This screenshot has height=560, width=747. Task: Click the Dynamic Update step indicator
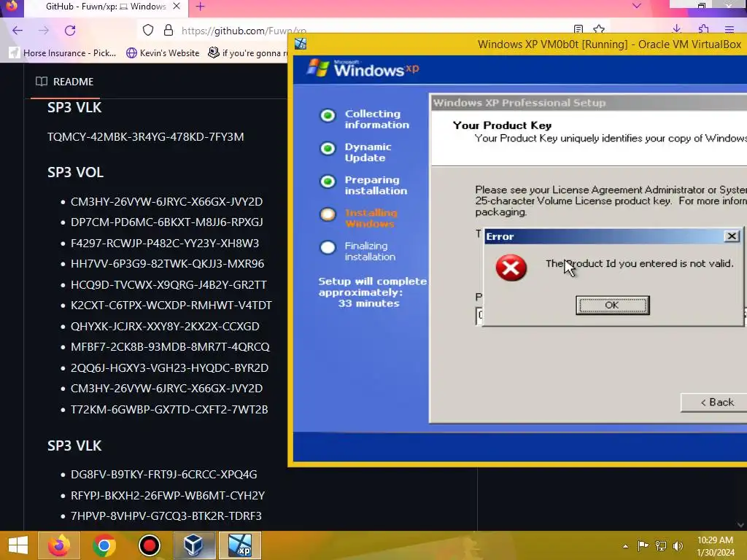pyautogui.click(x=328, y=149)
